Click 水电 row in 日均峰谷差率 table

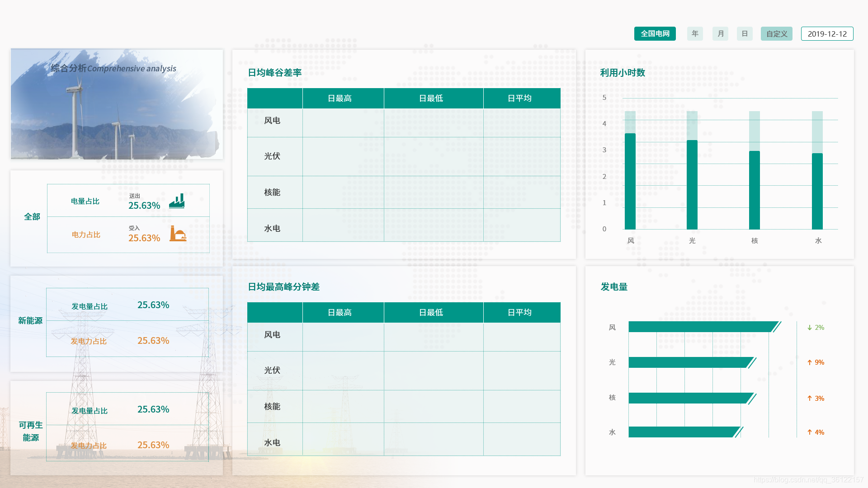tap(404, 225)
